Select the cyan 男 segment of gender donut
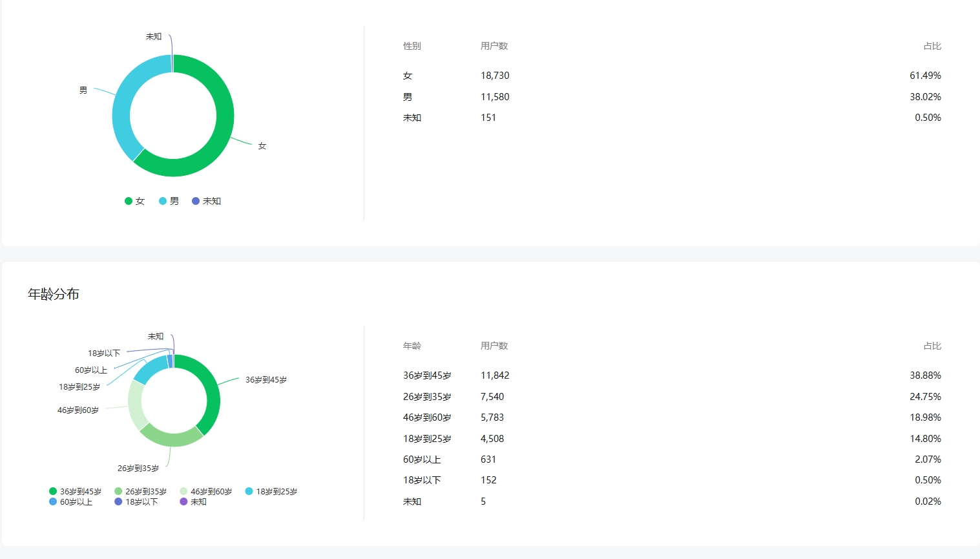980x559 pixels. [122, 110]
